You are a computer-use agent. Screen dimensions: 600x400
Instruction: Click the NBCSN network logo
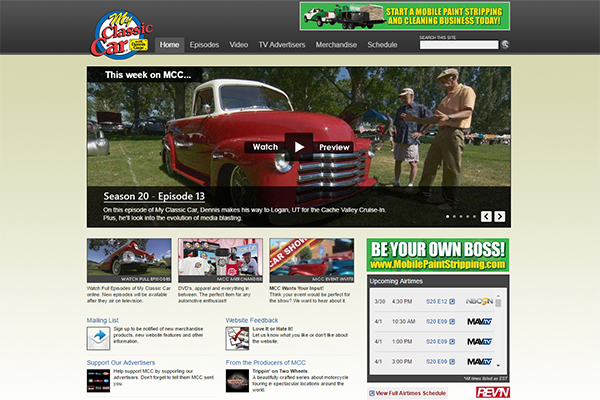click(479, 301)
